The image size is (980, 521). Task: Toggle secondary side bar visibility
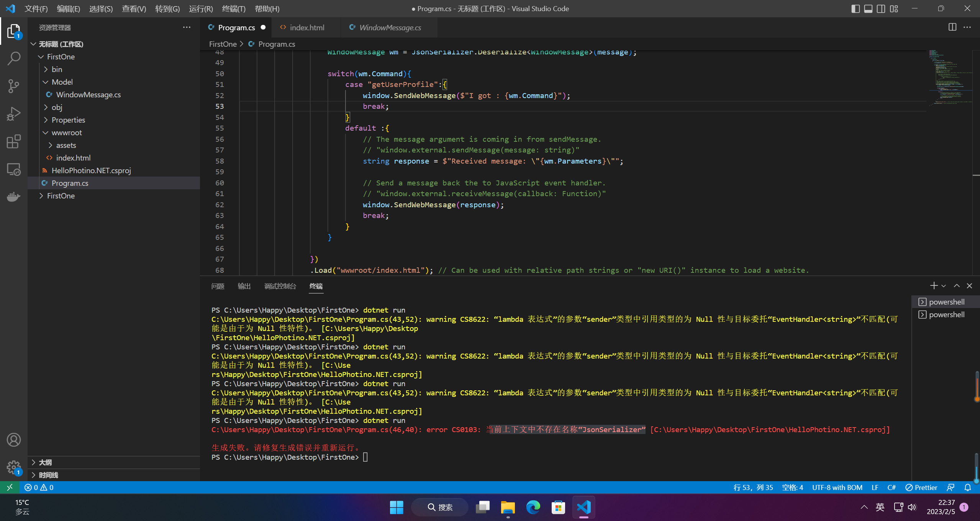pyautogui.click(x=881, y=8)
